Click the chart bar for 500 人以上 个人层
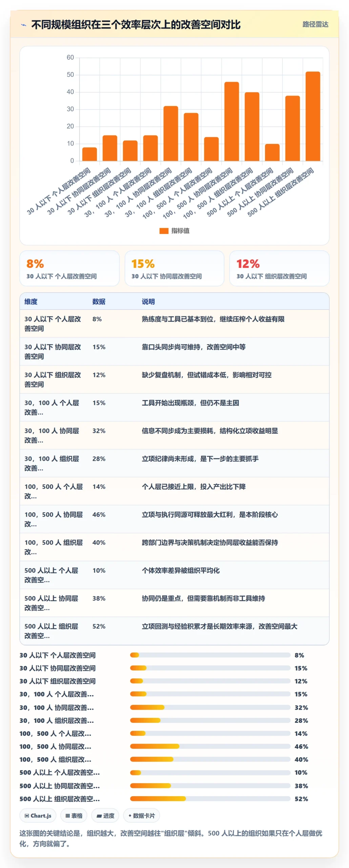The height and width of the screenshot is (868, 349). coord(272,152)
